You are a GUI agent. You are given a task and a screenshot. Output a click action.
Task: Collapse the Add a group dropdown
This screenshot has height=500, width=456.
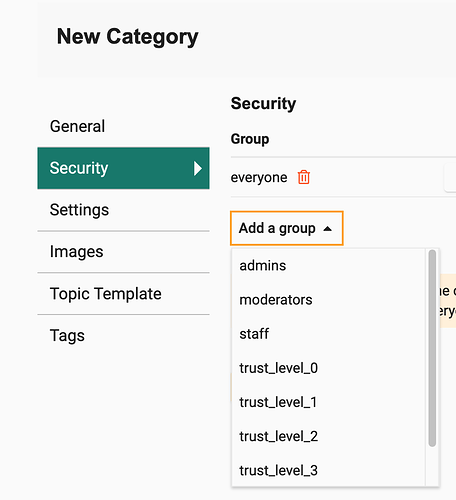click(x=287, y=228)
